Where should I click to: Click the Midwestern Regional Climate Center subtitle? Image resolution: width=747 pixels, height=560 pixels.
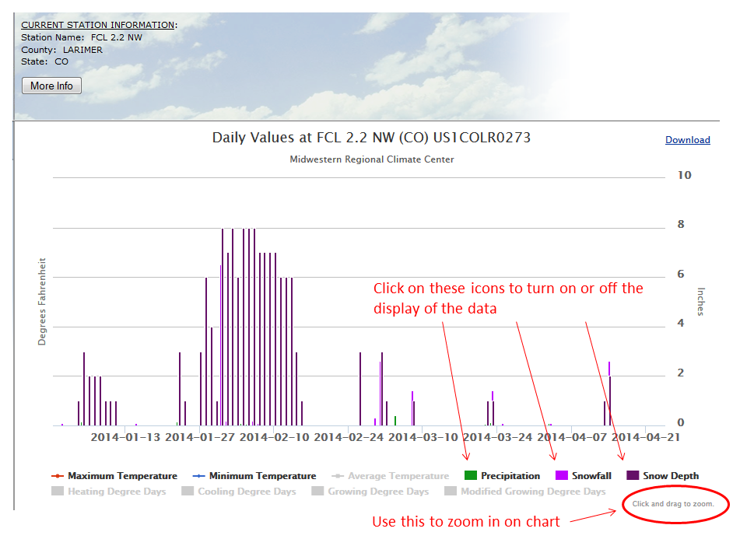[x=372, y=159]
